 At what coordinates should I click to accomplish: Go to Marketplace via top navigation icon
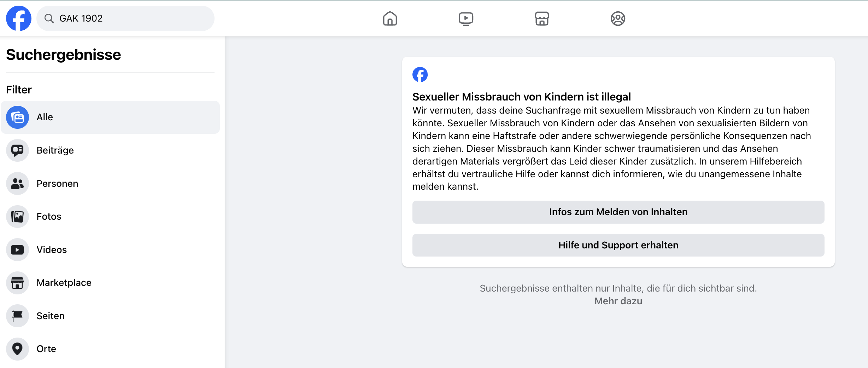(x=542, y=18)
